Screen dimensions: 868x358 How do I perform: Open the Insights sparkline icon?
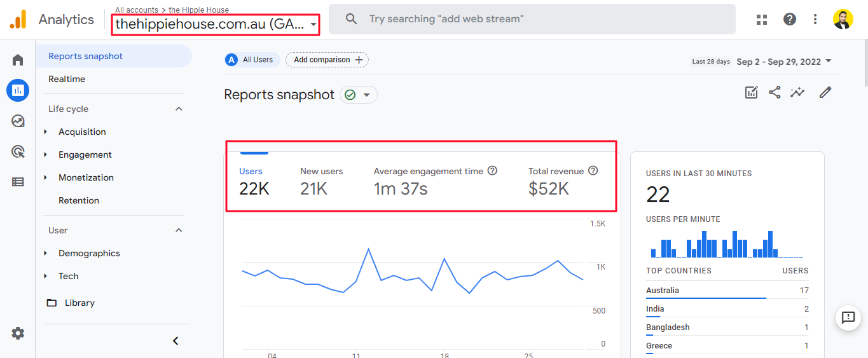pos(797,92)
